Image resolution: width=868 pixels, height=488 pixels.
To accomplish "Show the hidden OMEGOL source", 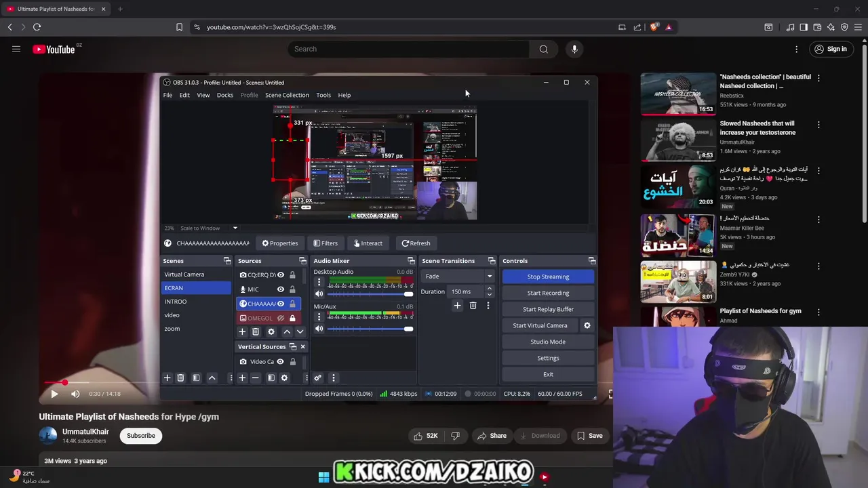I will (x=280, y=318).
